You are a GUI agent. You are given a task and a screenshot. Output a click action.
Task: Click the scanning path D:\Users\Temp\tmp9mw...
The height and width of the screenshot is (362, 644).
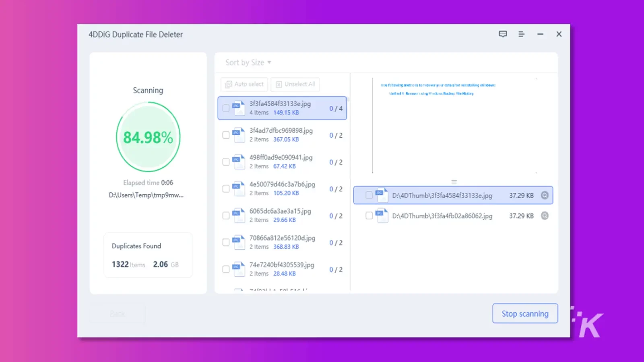pos(146,195)
